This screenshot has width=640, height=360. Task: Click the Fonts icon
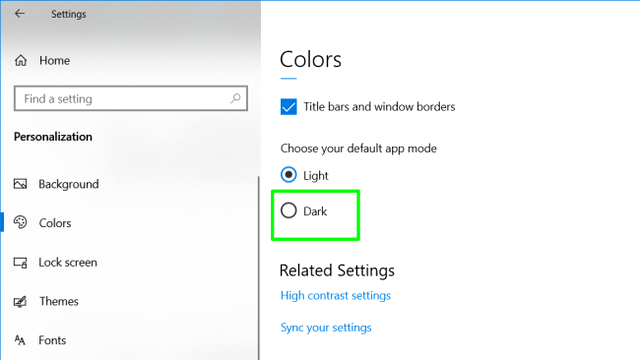pos(20,340)
